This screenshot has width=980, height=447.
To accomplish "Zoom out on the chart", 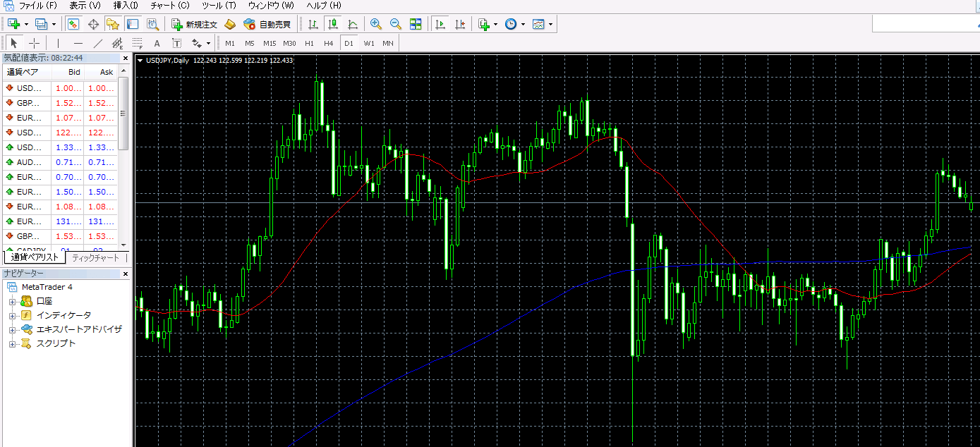I will click(x=396, y=24).
